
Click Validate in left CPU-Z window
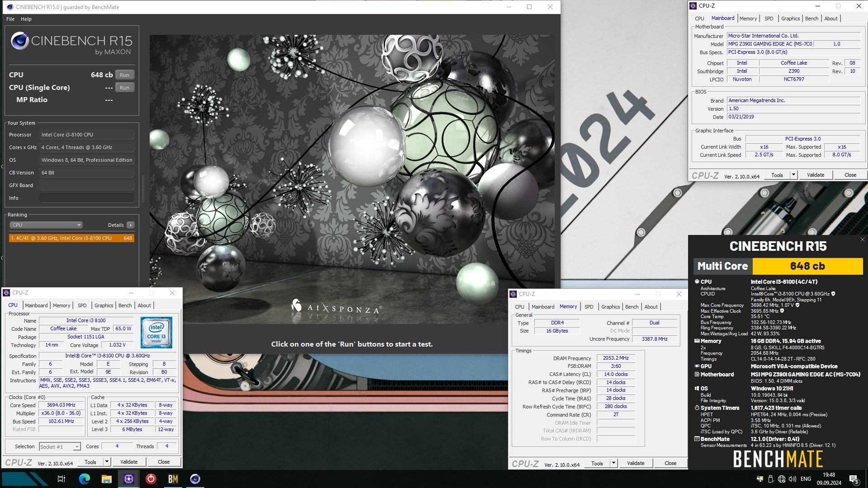click(129, 462)
